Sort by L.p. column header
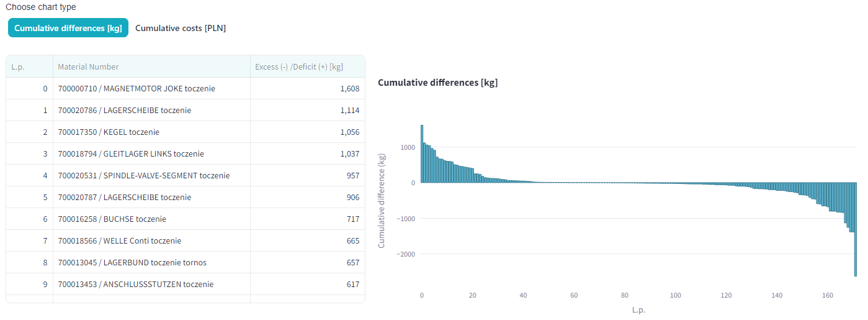This screenshot has width=868, height=320. [x=29, y=66]
